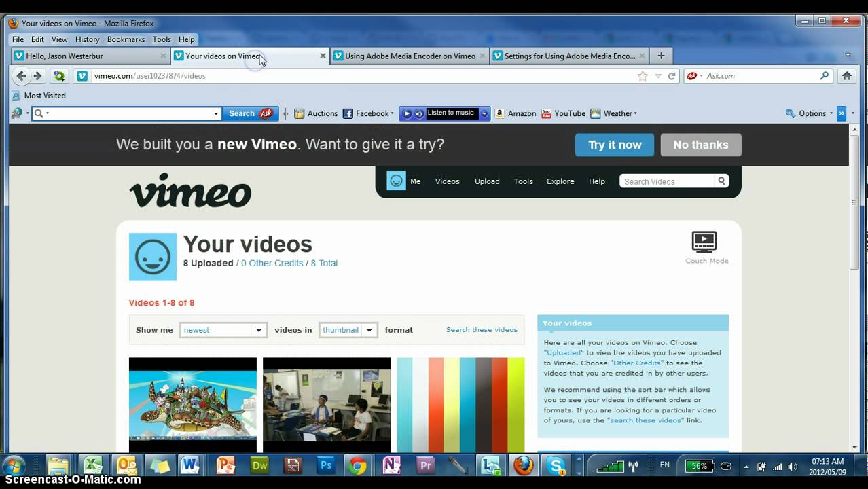
Task: Click the '8 Total' link
Action: point(324,263)
